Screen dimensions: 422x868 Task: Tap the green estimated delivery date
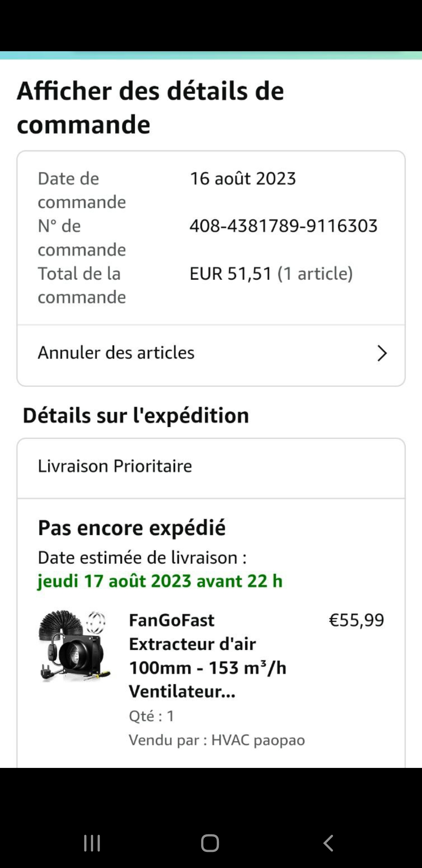tap(160, 581)
